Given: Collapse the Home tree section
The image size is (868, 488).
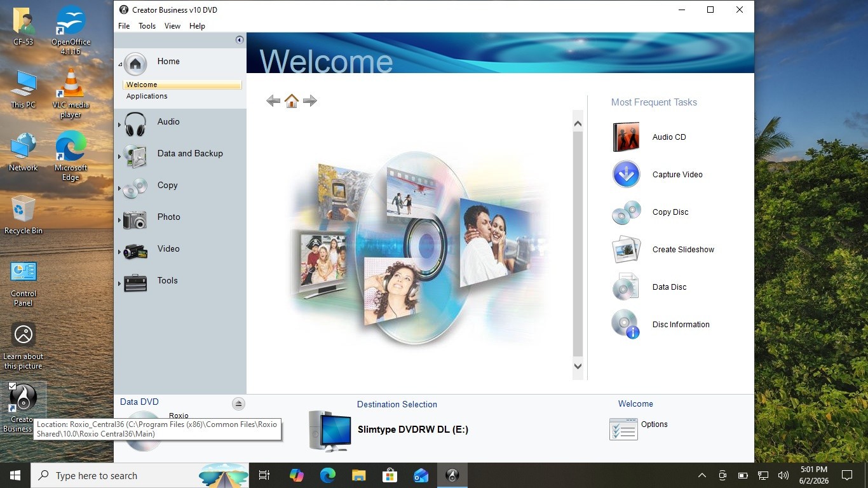Looking at the screenshot, I should pyautogui.click(x=119, y=65).
